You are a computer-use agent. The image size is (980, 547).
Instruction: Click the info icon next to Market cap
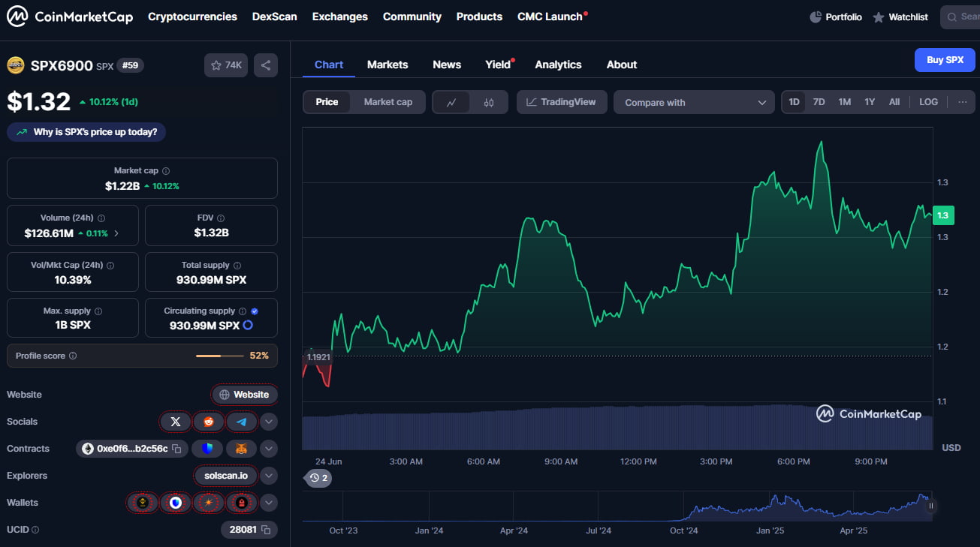click(x=166, y=171)
